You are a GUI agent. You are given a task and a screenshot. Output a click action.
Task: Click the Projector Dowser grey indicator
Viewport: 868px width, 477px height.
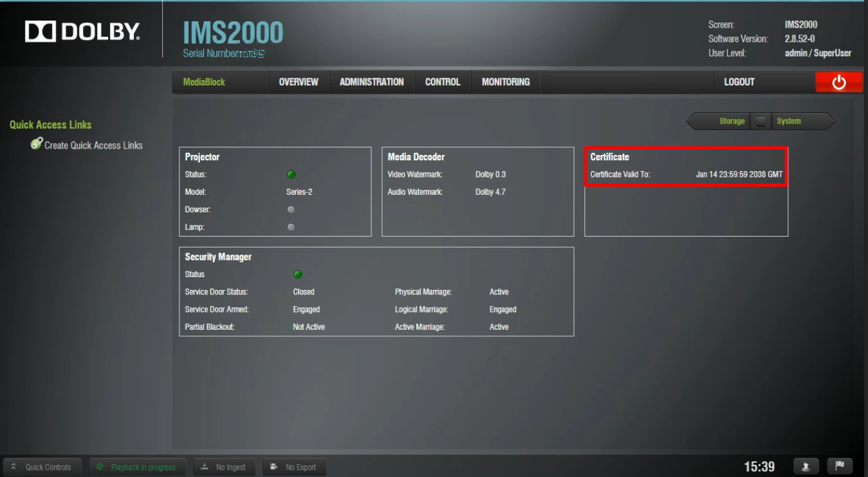[x=291, y=210]
